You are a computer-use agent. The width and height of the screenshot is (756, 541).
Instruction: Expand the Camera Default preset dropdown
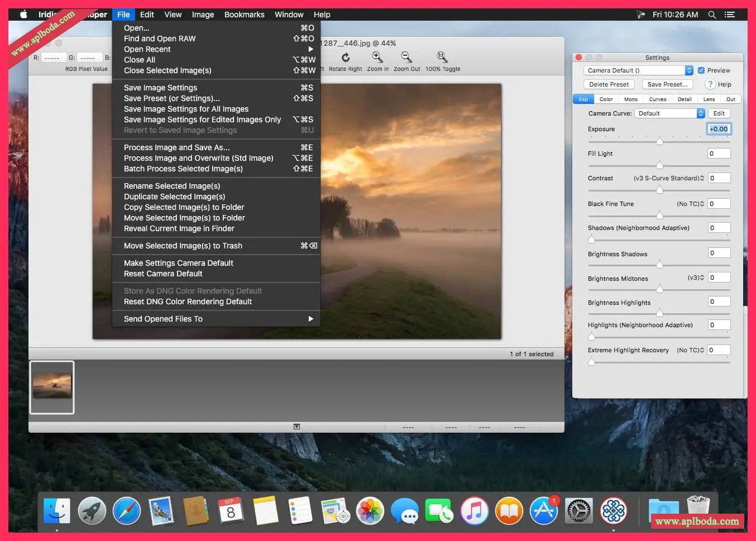click(x=689, y=70)
